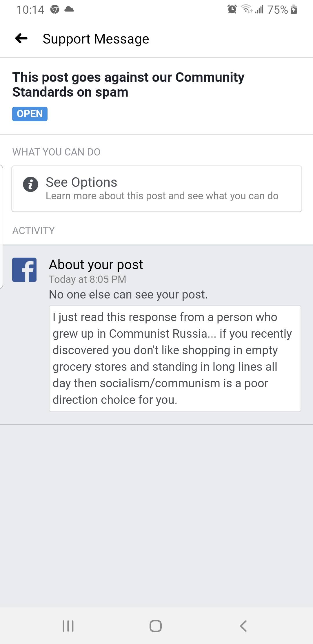Screen dimensions: 313x644
Task: Tap the back arrow beside Support Message
Action: point(21,38)
